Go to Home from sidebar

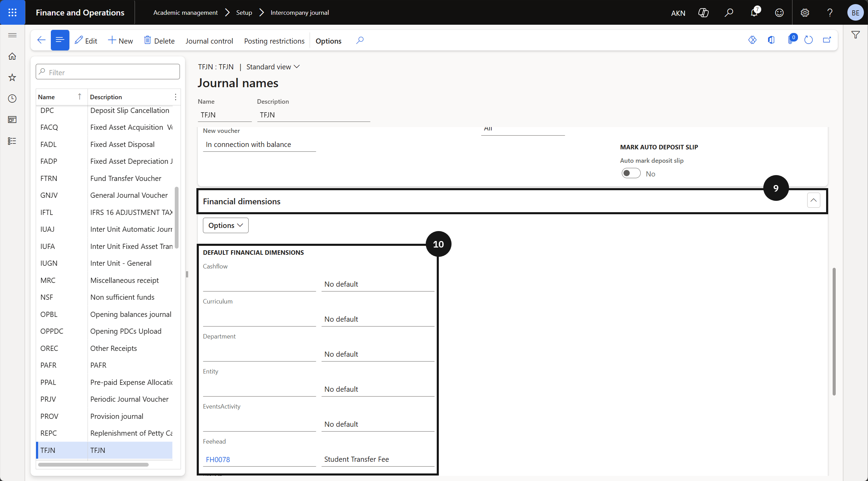pyautogui.click(x=12, y=56)
